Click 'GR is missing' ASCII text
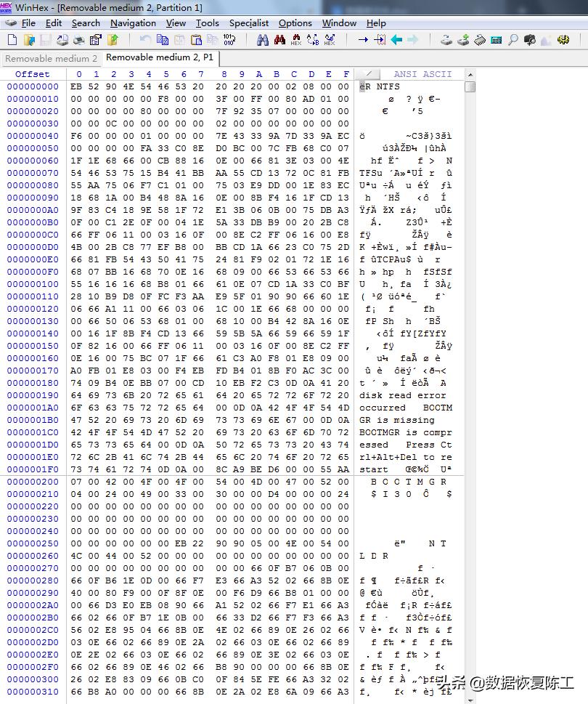This screenshot has height=704, width=588. [397, 420]
